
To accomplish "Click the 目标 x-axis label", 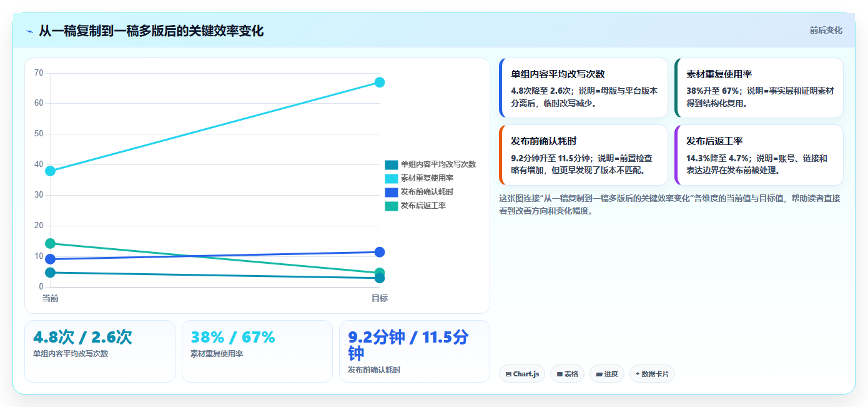I will click(380, 299).
